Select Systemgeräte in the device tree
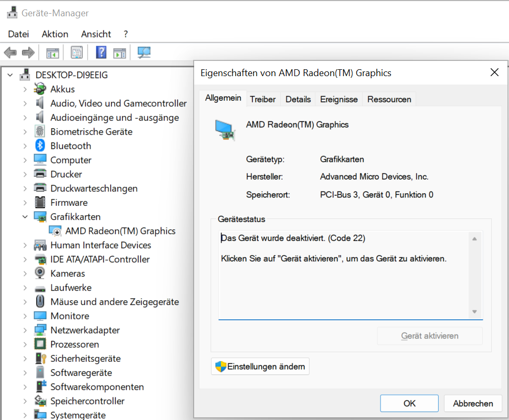Screen dimensions: 509x420 (78, 415)
